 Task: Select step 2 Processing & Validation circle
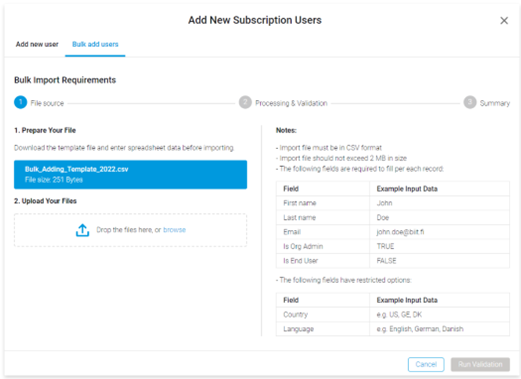click(x=245, y=102)
